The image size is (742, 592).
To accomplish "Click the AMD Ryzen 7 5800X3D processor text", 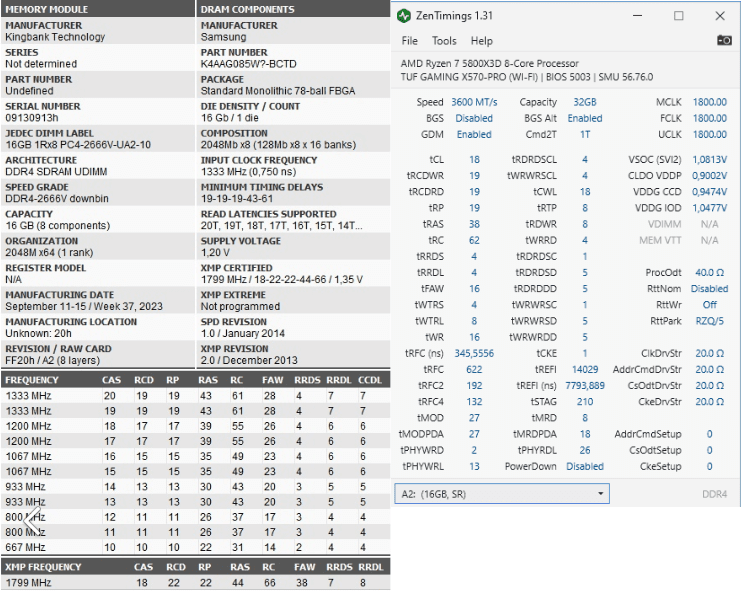I will tap(489, 63).
